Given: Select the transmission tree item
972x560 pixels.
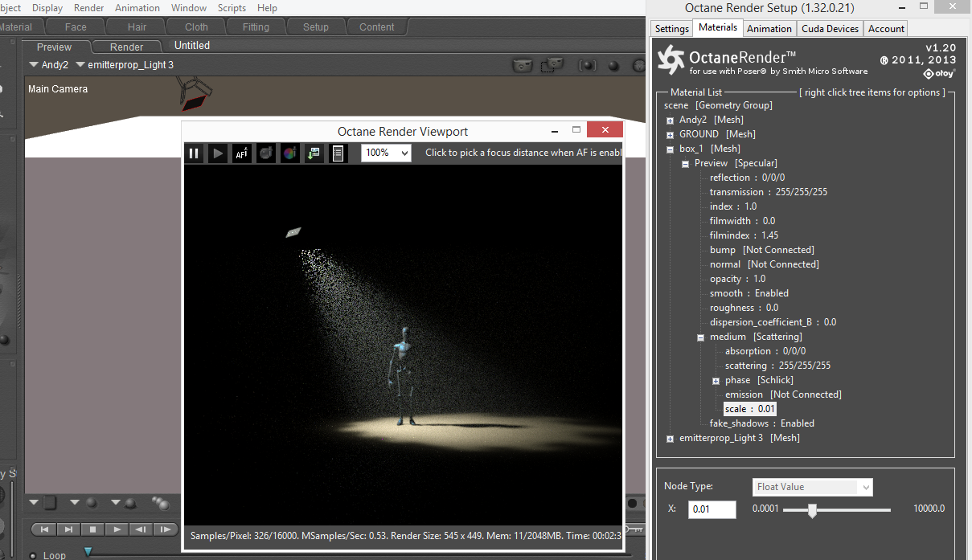Looking at the screenshot, I should [769, 192].
